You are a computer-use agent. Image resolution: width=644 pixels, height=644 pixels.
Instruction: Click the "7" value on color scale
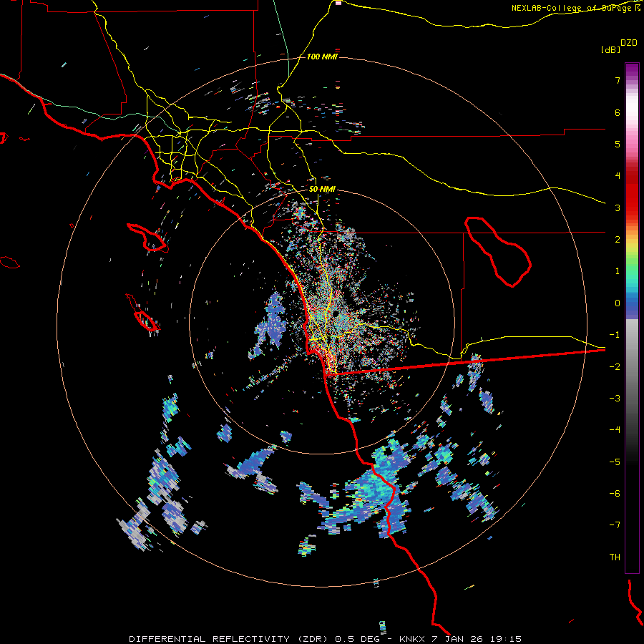tap(618, 80)
